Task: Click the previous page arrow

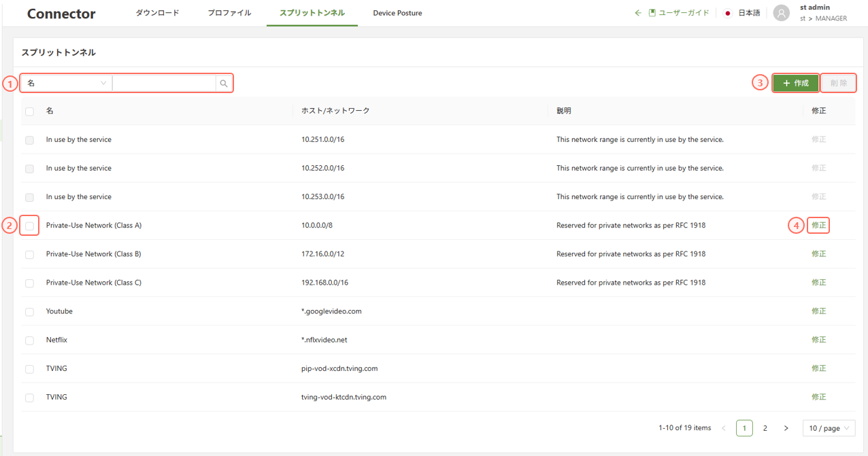Action: (723, 428)
